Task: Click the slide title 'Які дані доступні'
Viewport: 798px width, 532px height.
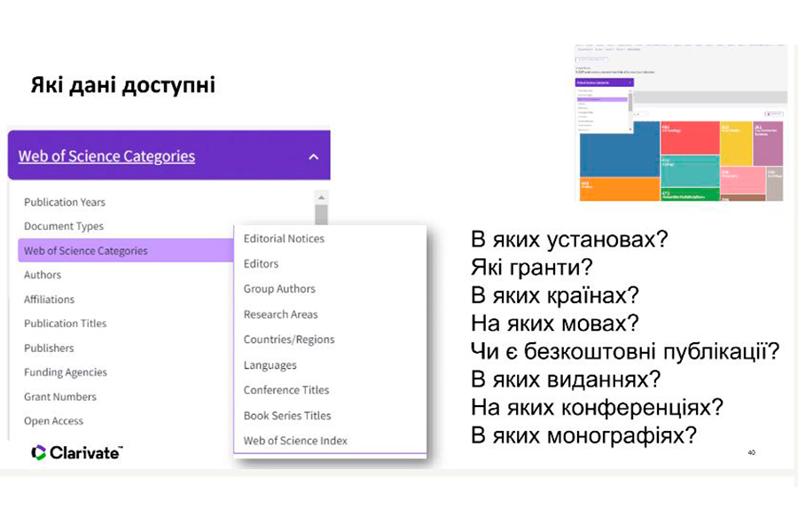Action: [122, 84]
